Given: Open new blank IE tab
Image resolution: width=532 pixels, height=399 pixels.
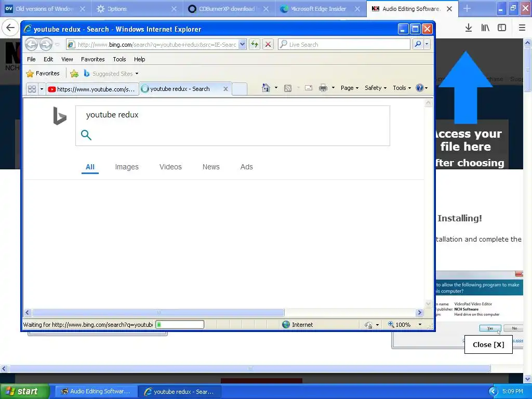Looking at the screenshot, I should pos(240,89).
